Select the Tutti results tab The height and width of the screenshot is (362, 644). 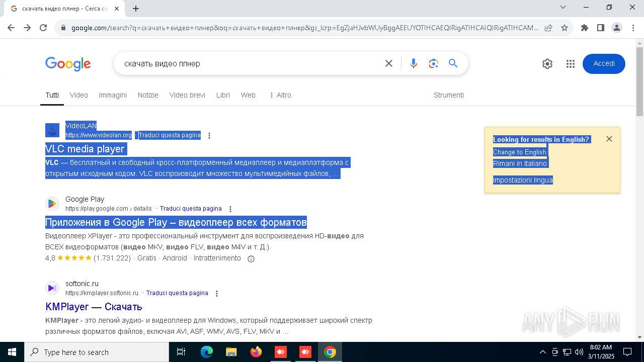[x=52, y=95]
